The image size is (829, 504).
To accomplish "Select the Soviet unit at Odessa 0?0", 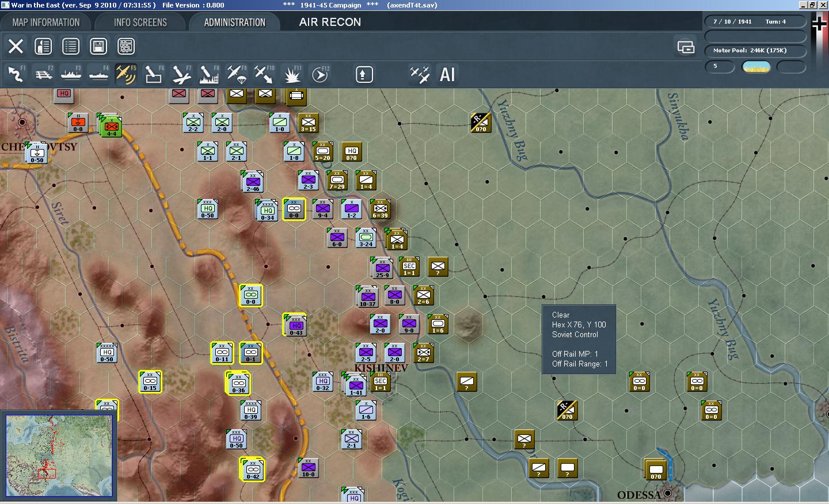I will [x=655, y=470].
